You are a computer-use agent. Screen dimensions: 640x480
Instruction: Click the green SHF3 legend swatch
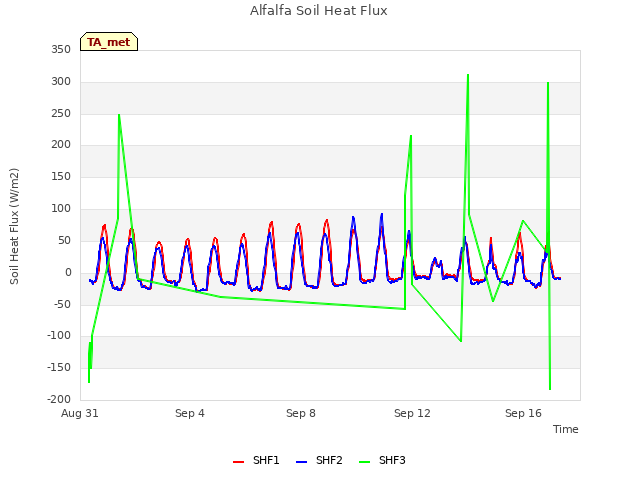point(364,462)
